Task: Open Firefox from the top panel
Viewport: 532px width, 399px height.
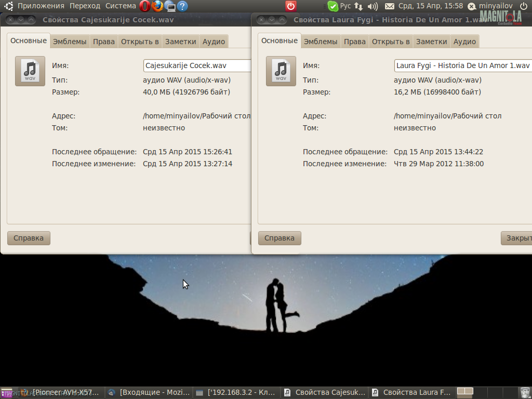Action: pyautogui.click(x=157, y=6)
